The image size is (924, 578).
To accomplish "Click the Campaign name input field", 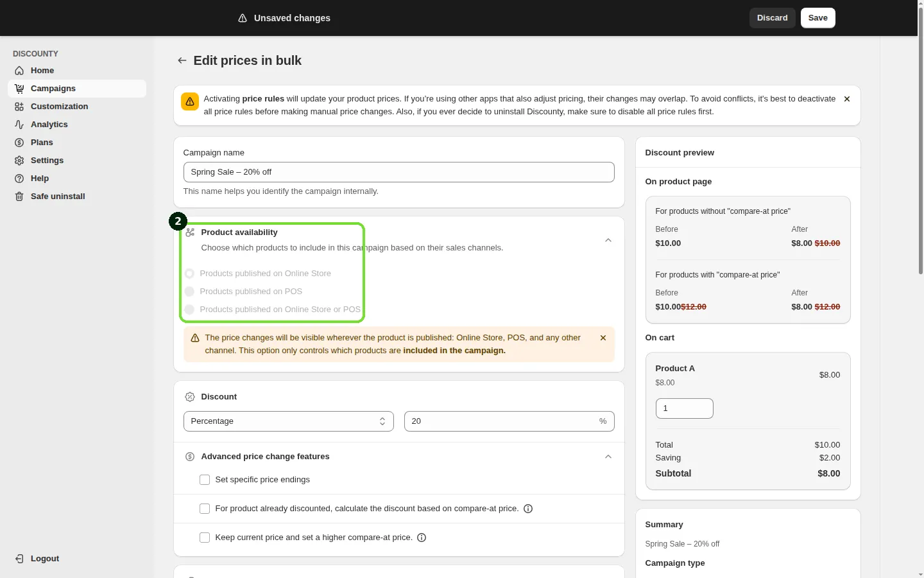I will coord(399,172).
